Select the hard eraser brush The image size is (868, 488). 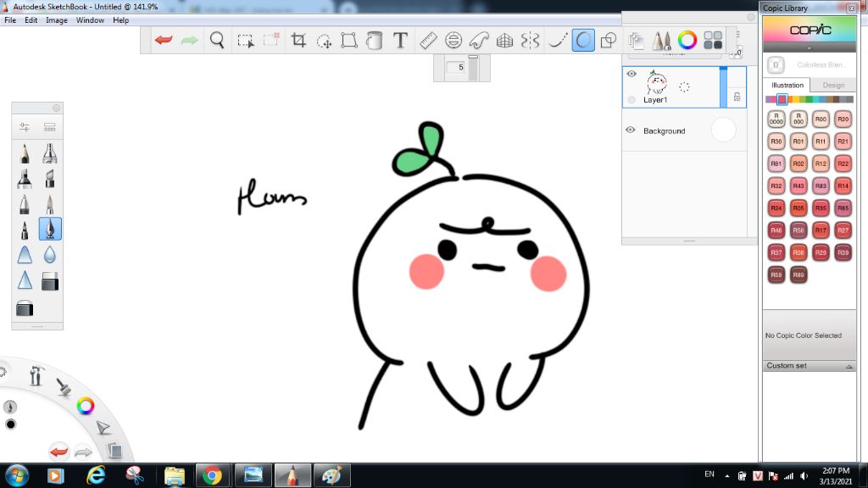tap(50, 280)
